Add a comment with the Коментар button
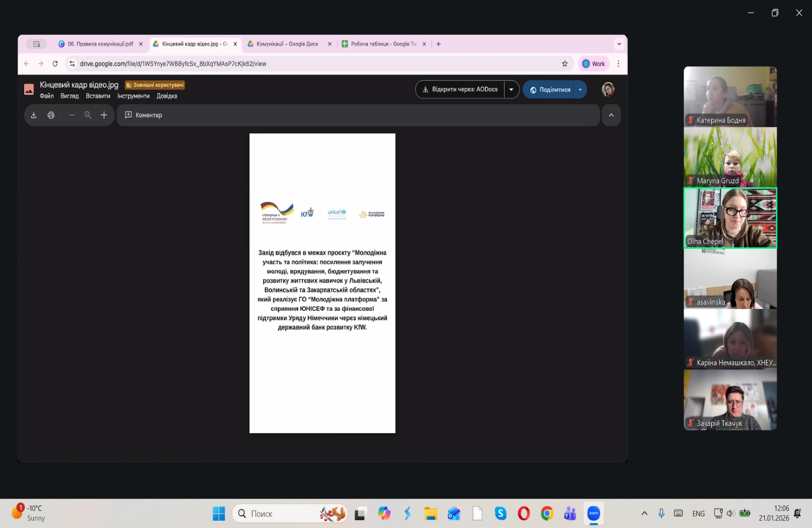This screenshot has width=812, height=528. (144, 115)
